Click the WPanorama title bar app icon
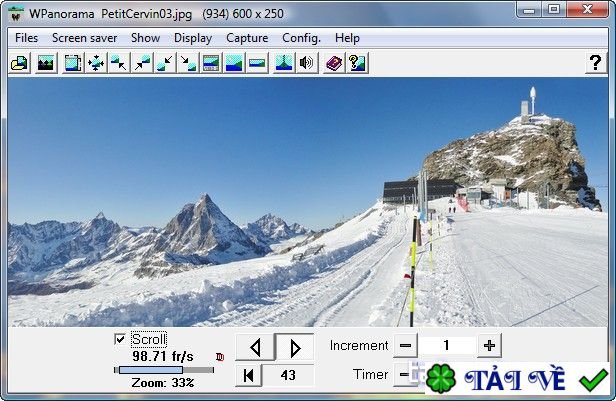 pos(16,14)
